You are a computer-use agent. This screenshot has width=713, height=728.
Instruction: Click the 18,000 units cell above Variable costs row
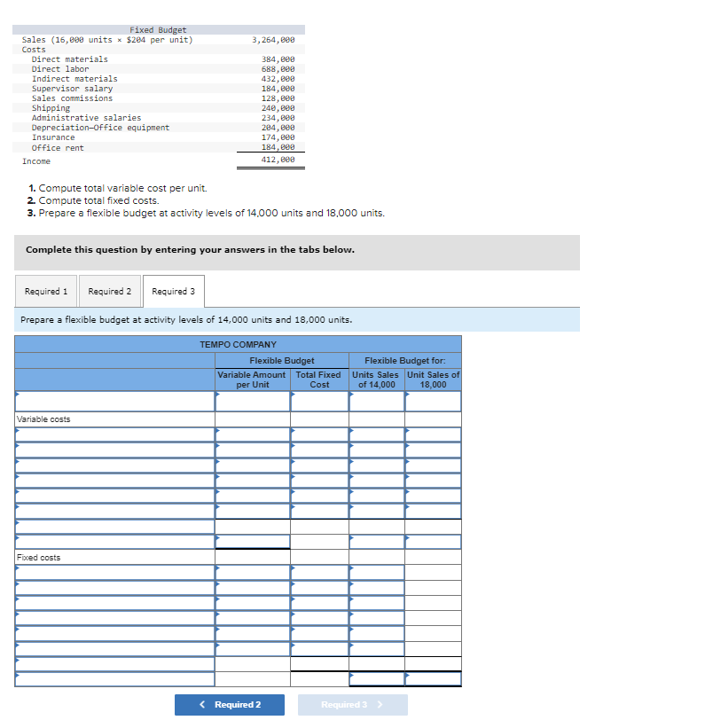point(433,401)
